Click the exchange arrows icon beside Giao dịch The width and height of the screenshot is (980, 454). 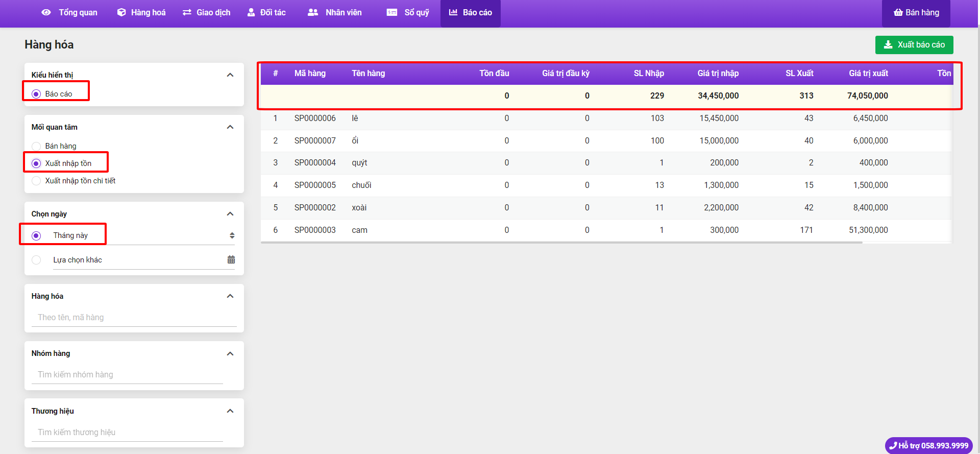[187, 12]
